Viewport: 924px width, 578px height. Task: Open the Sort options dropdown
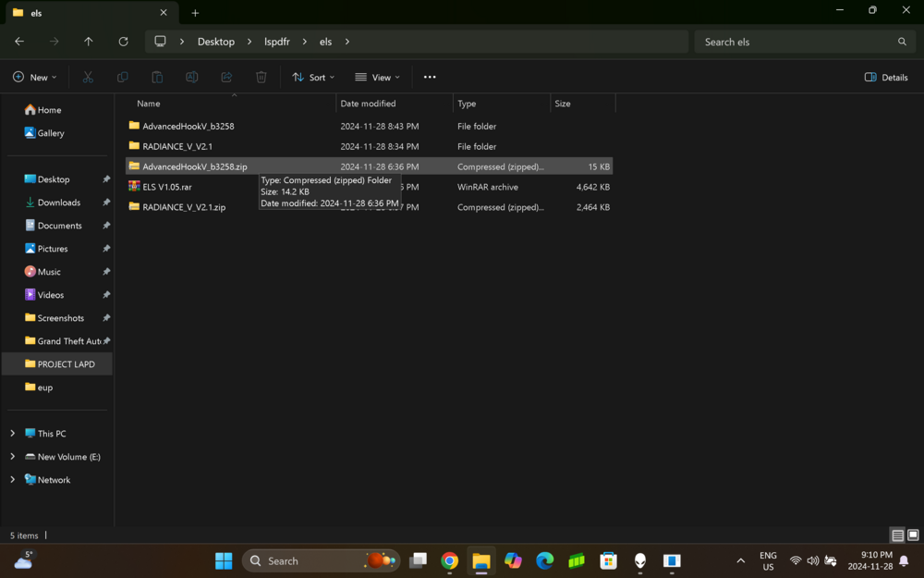click(x=311, y=77)
